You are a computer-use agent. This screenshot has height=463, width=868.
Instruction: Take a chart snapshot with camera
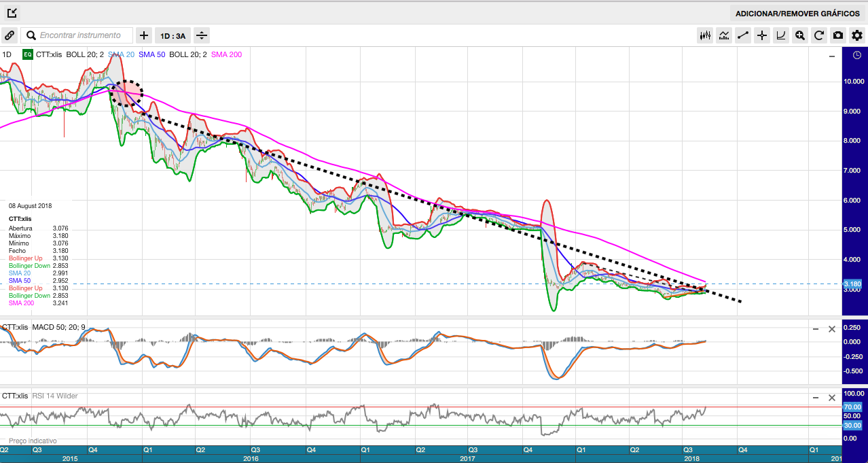click(838, 35)
